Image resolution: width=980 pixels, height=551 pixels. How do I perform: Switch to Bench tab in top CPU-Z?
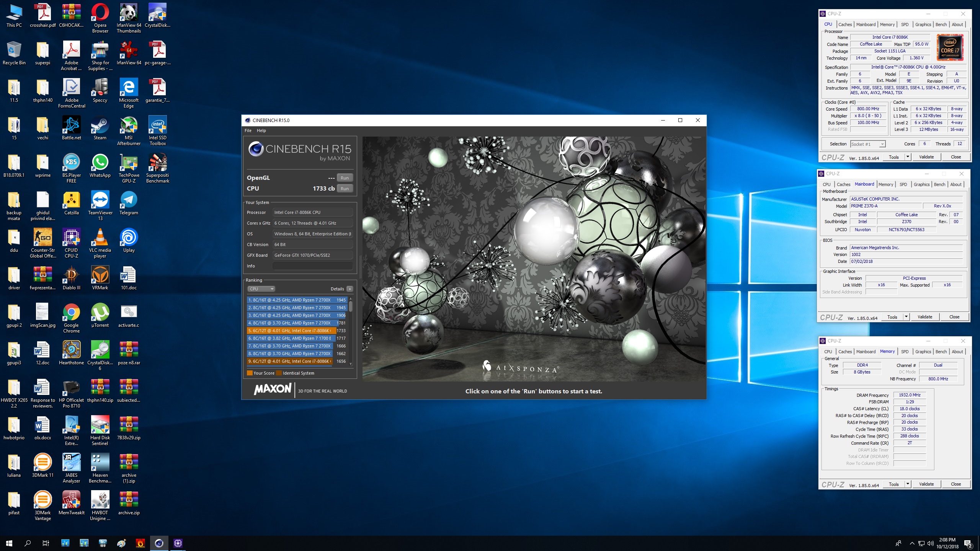941,24
